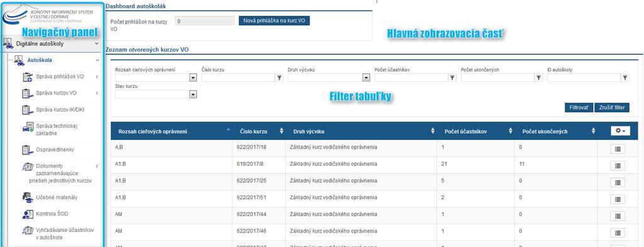Click participant count 21 cell

point(475,165)
